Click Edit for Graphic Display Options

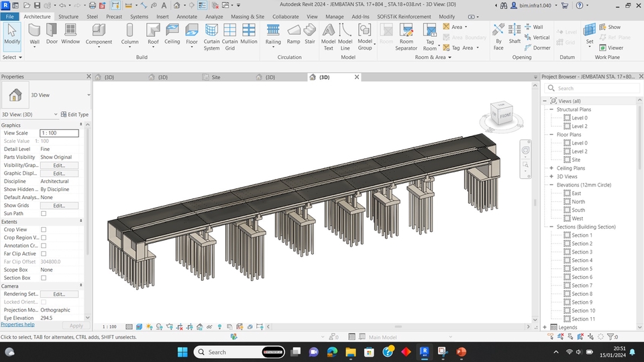click(x=59, y=173)
